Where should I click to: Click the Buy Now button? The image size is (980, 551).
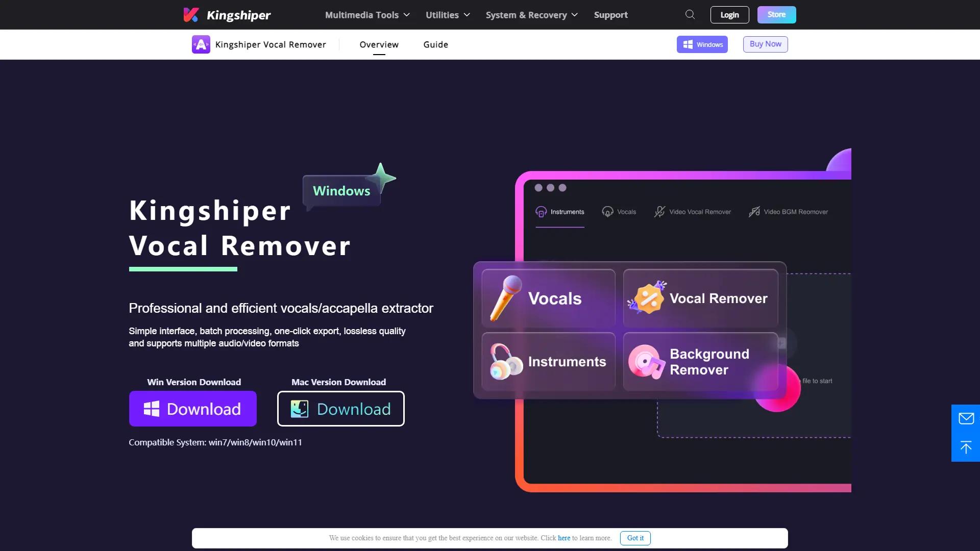765,44
